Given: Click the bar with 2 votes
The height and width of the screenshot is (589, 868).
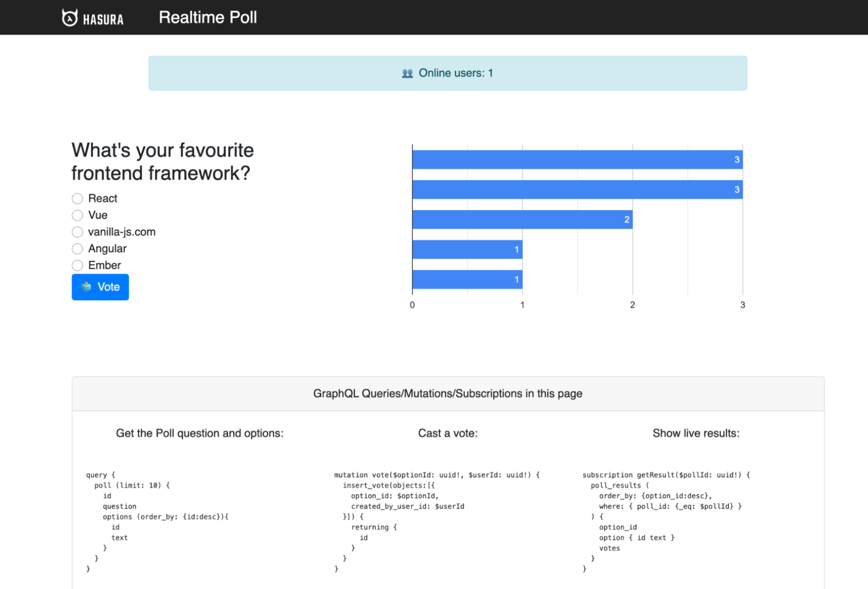Looking at the screenshot, I should [x=522, y=219].
